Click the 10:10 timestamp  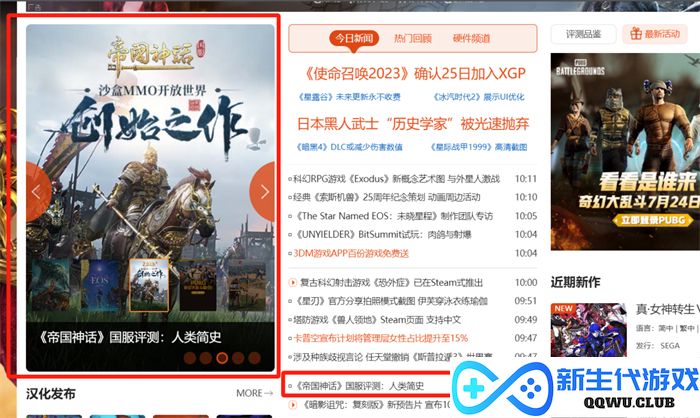(526, 197)
